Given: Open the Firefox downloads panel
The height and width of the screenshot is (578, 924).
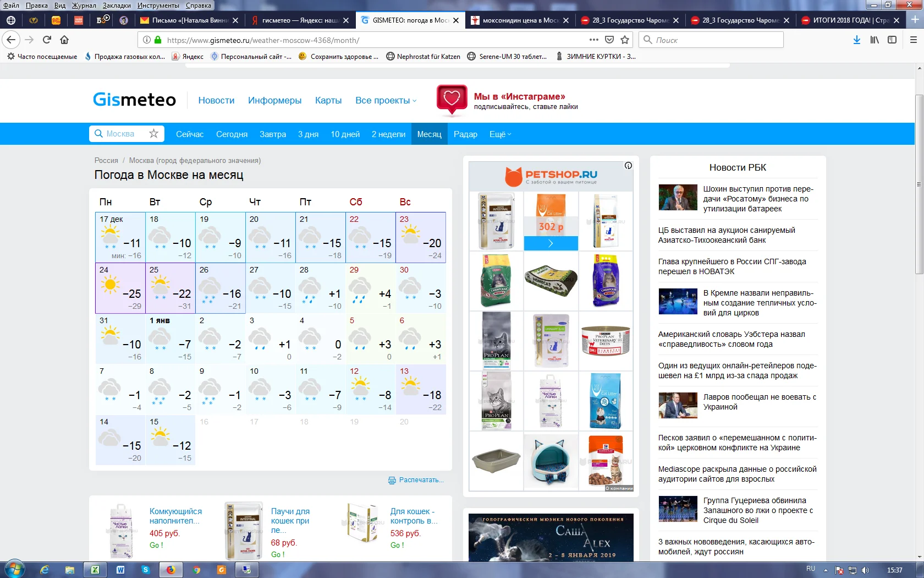Looking at the screenshot, I should pyautogui.click(x=857, y=40).
